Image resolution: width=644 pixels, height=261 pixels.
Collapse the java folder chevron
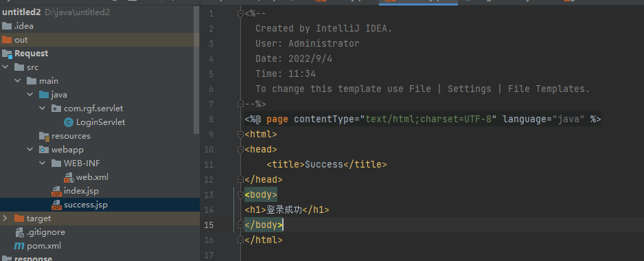[30, 95]
